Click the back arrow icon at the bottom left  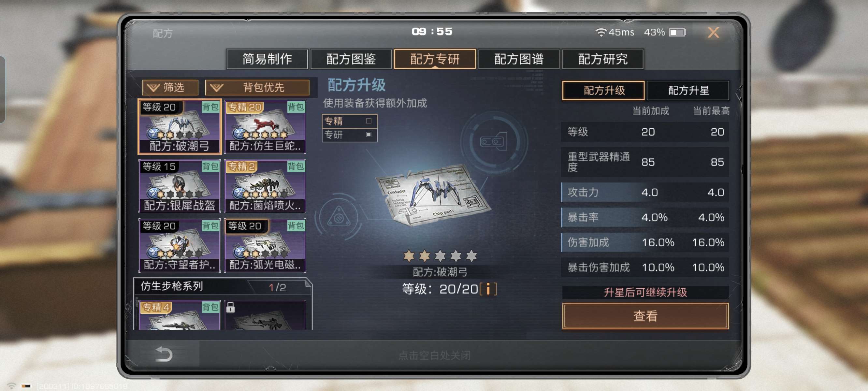164,354
